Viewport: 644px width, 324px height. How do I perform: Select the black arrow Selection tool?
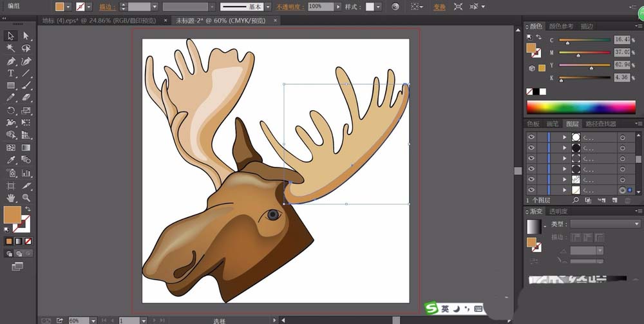tap(11, 35)
